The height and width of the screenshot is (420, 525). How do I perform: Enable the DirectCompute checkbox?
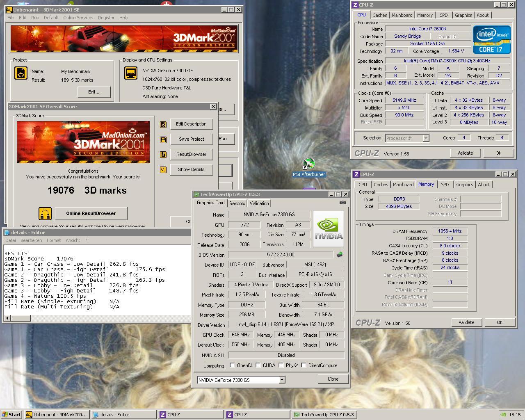click(304, 365)
